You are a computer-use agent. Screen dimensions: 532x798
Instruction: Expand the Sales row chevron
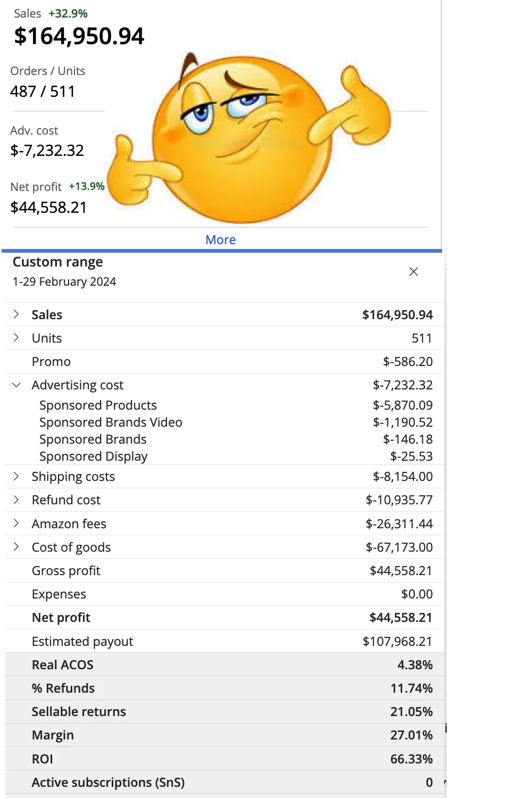[x=16, y=314]
